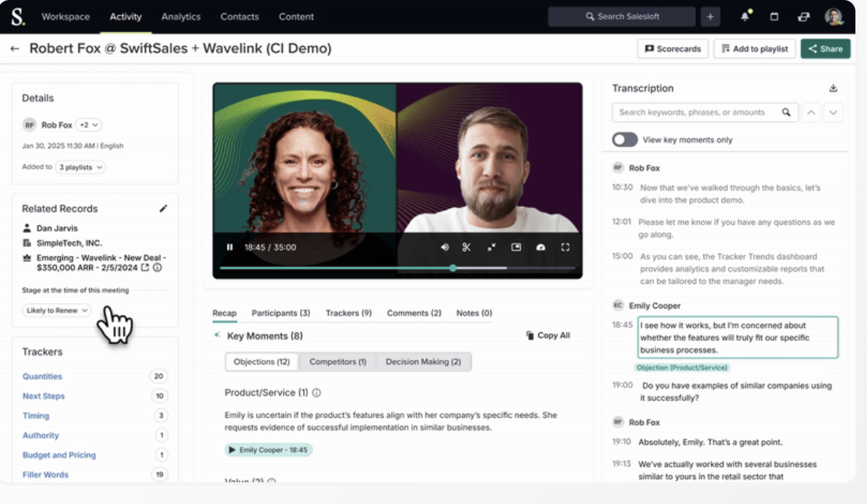The width and height of the screenshot is (867, 504).
Task: Click the video volume speaker icon
Action: coord(445,247)
